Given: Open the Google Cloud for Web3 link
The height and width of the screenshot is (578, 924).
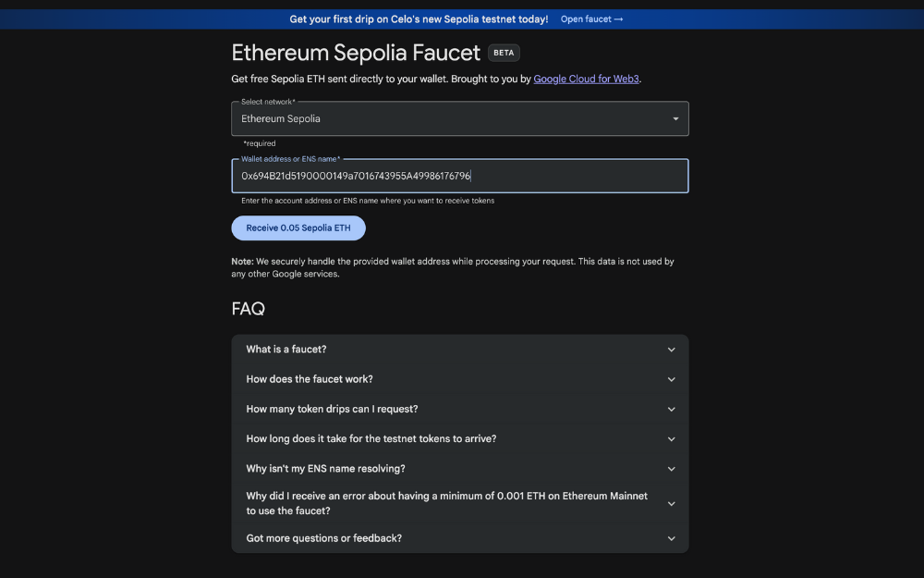Looking at the screenshot, I should pos(586,80).
